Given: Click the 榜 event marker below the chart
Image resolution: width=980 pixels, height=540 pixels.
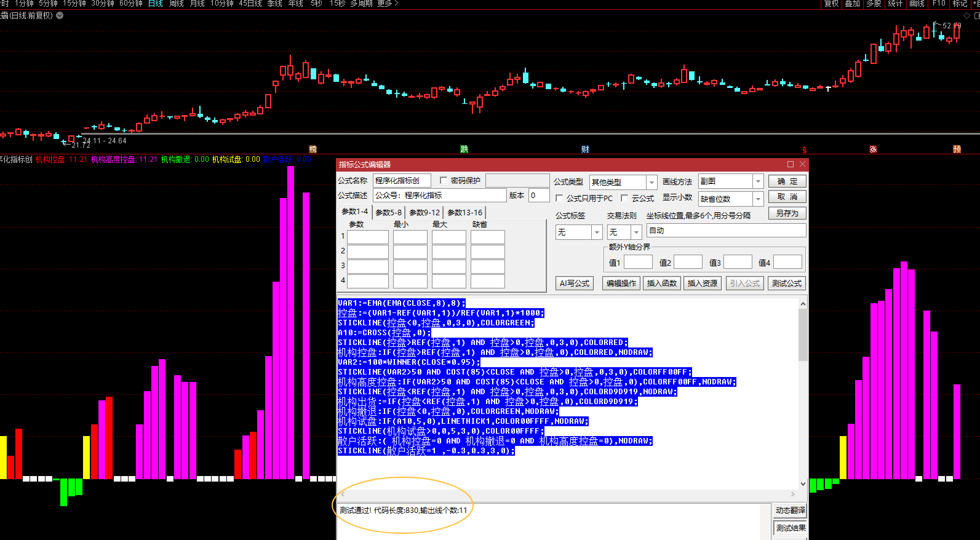Looking at the screenshot, I should pyautogui.click(x=313, y=149).
